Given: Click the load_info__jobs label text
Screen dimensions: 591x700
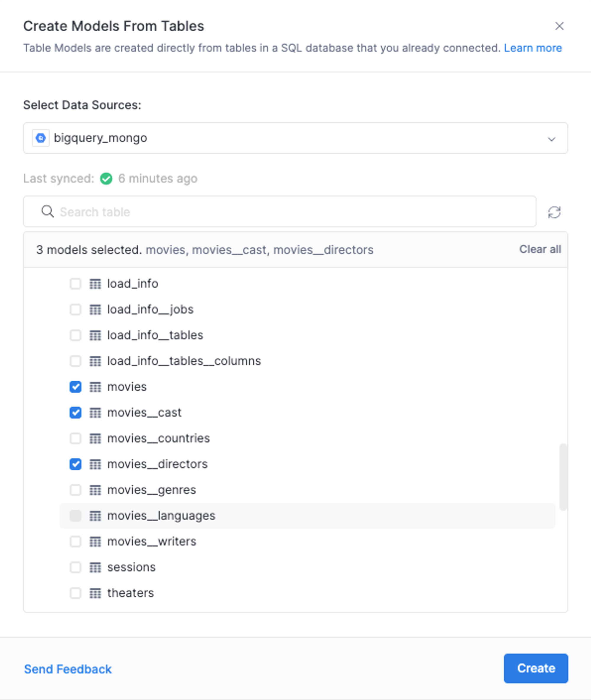Looking at the screenshot, I should coord(150,309).
